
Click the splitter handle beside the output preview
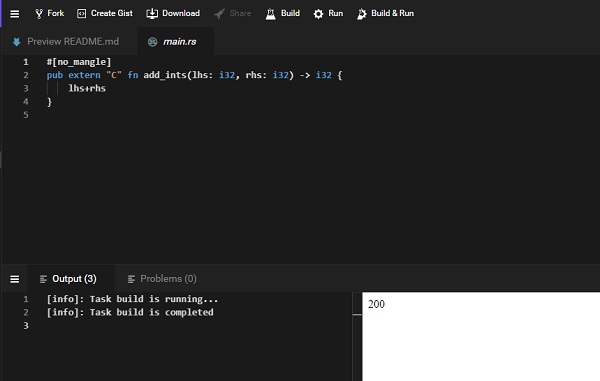pos(357,314)
